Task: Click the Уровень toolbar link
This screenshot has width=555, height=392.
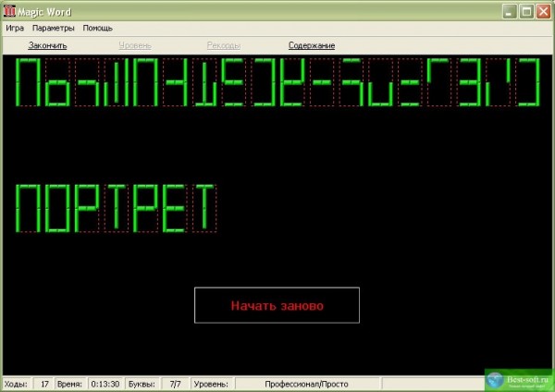Action: click(x=135, y=45)
